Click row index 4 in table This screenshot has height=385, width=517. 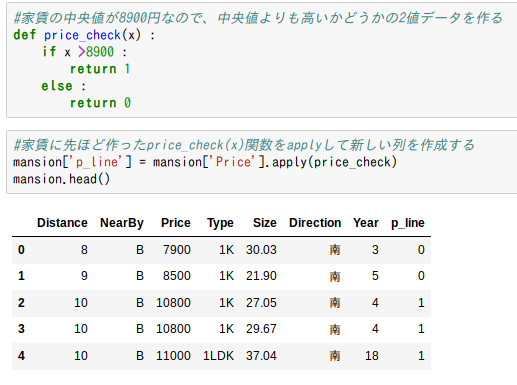(x=21, y=356)
